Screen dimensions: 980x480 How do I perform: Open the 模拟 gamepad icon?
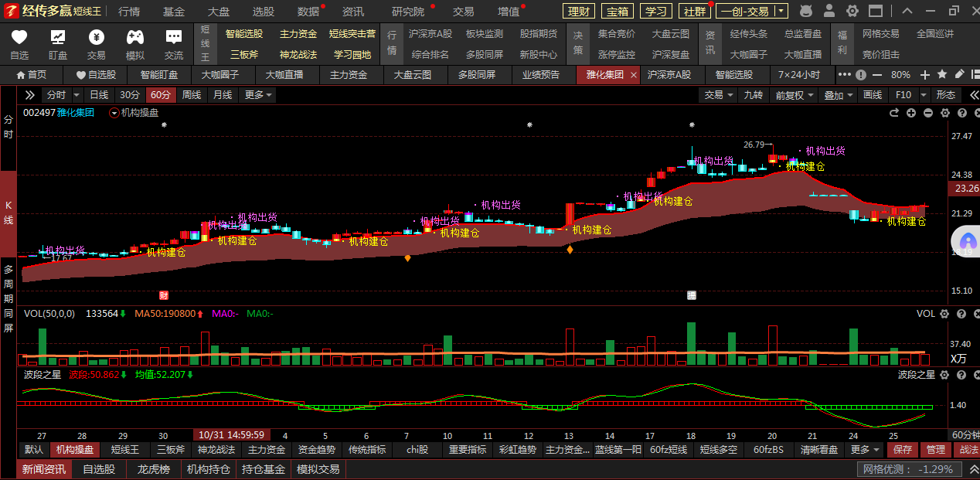pos(135,37)
